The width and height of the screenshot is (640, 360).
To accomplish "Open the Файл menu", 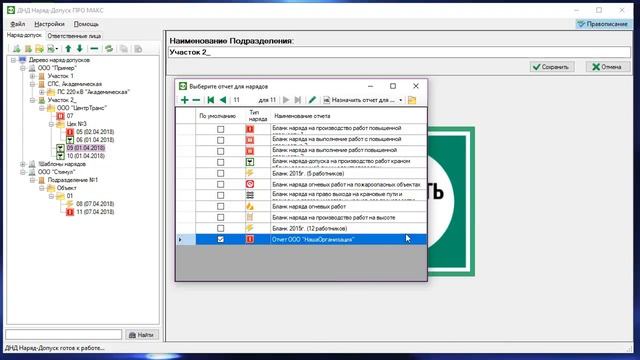I will coord(18,24).
